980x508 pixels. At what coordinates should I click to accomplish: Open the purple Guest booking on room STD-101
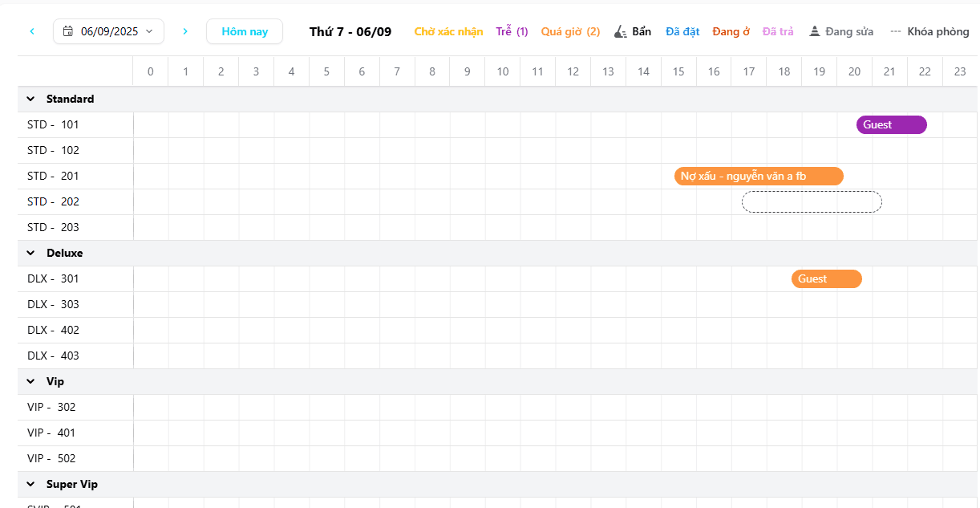[x=891, y=124]
